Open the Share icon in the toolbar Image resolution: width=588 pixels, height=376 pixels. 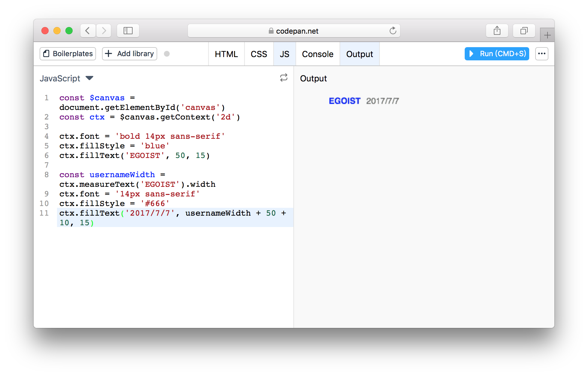[x=497, y=31]
